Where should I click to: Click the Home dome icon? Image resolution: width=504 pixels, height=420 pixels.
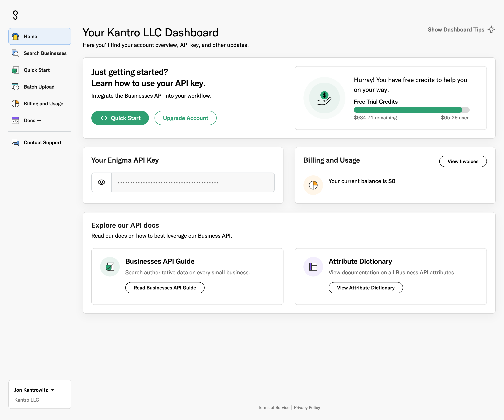pyautogui.click(x=15, y=36)
